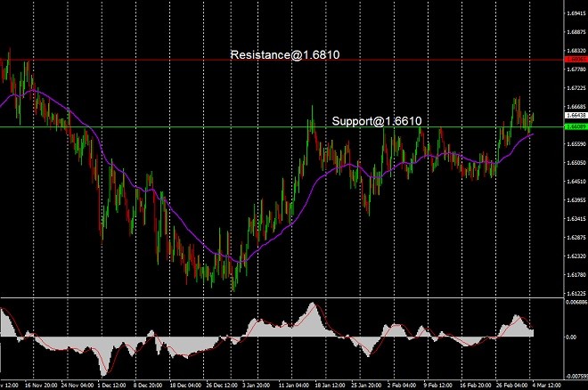Click the 'Support@1.6610' chart annotation
The width and height of the screenshot is (588, 390).
(377, 121)
